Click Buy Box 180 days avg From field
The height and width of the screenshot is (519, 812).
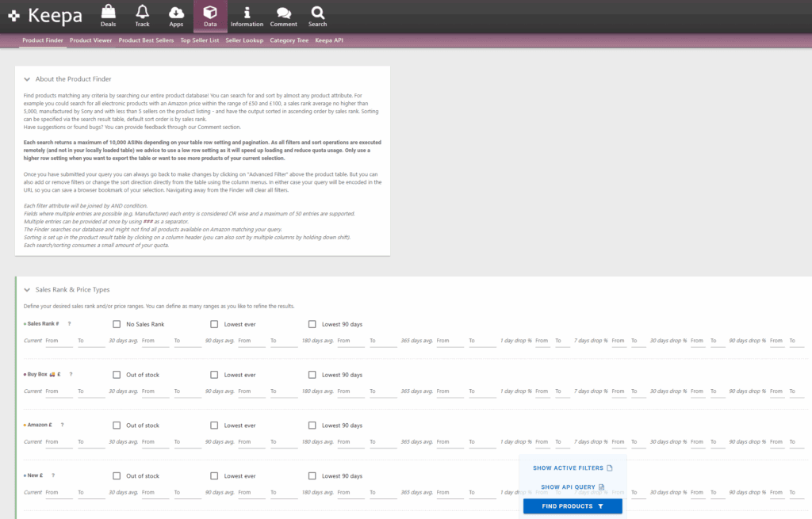pyautogui.click(x=350, y=391)
